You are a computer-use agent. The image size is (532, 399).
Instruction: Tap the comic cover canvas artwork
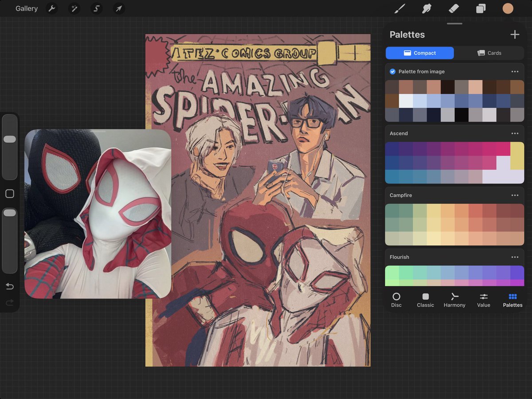click(x=258, y=200)
